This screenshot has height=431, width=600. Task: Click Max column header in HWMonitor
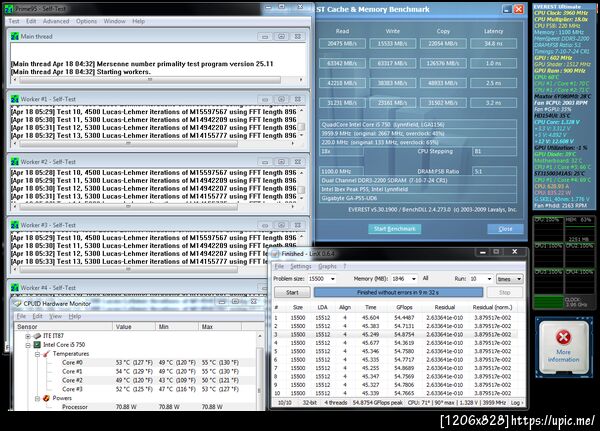click(x=220, y=327)
